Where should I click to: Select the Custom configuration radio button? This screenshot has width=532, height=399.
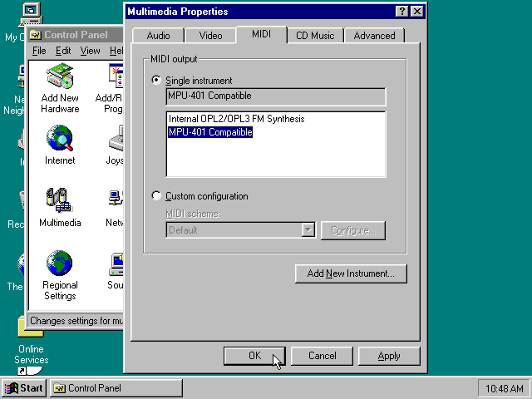pyautogui.click(x=156, y=196)
